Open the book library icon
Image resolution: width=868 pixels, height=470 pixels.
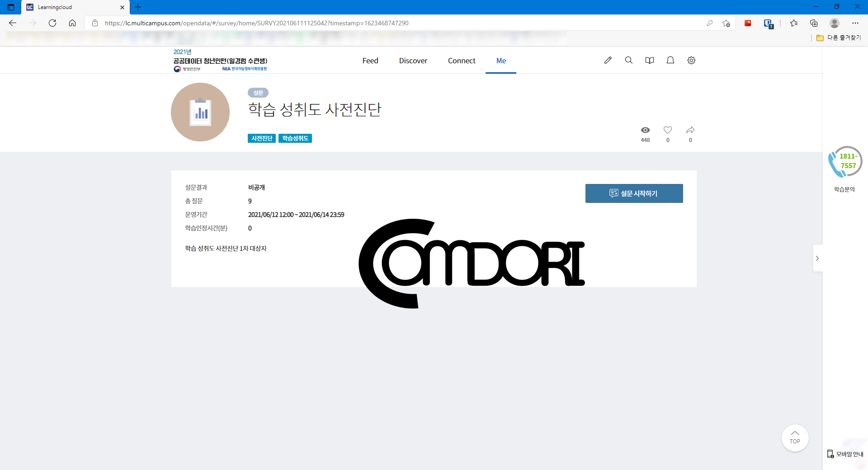pos(649,60)
